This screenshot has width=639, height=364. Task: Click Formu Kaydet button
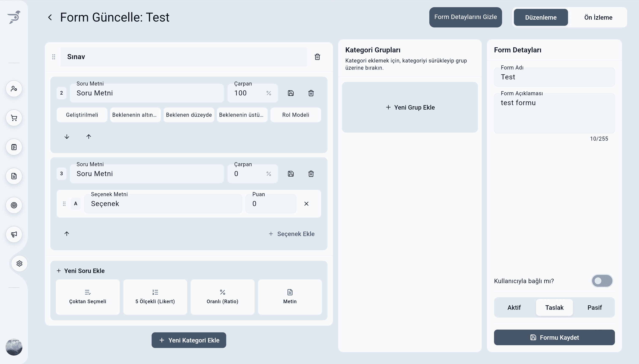click(x=554, y=337)
